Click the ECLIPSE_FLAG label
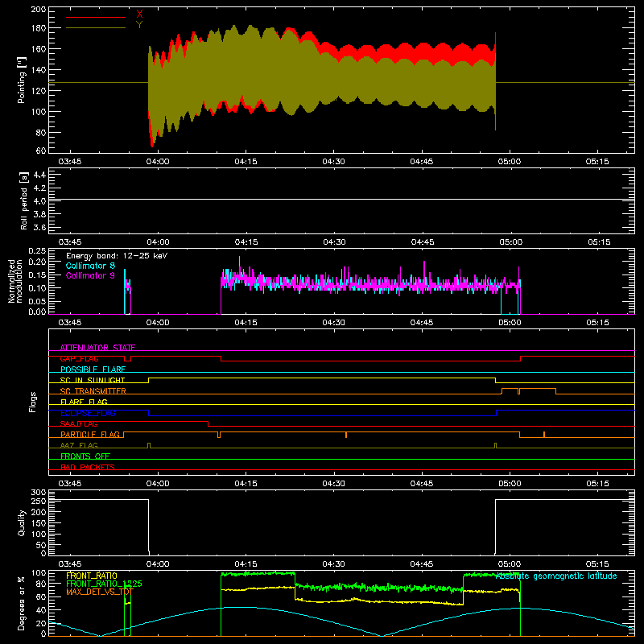 pos(88,413)
